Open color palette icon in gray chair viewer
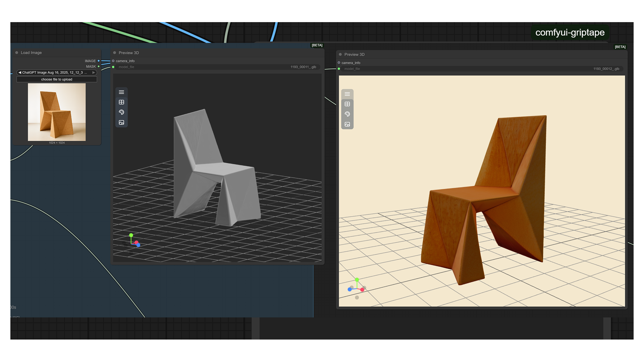This screenshot has width=644, height=362. pos(121,112)
